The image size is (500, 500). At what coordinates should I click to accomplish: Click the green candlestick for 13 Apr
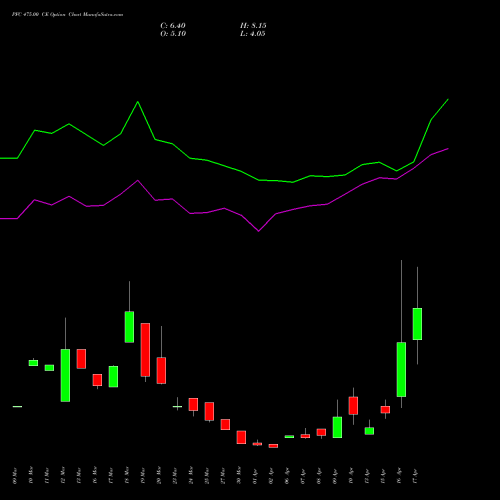[369, 431]
